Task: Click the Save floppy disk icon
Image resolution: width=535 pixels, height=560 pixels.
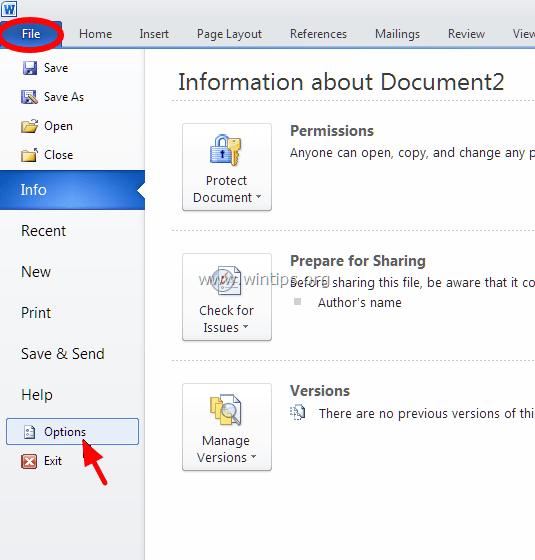Action: (x=30, y=68)
